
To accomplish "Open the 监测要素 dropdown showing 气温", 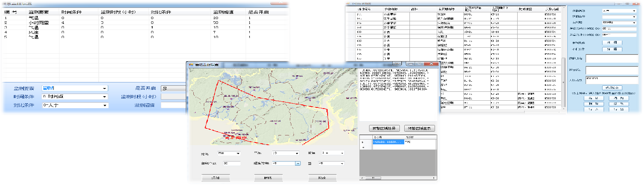I will (x=104, y=88).
